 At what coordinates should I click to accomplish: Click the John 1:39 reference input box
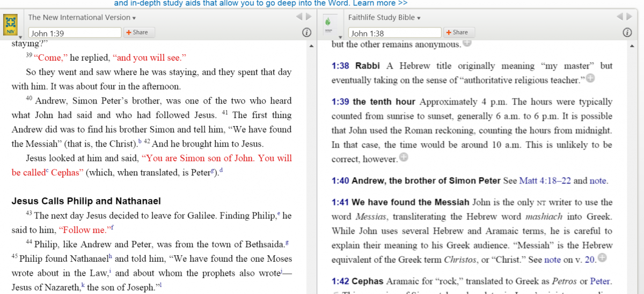tap(75, 33)
